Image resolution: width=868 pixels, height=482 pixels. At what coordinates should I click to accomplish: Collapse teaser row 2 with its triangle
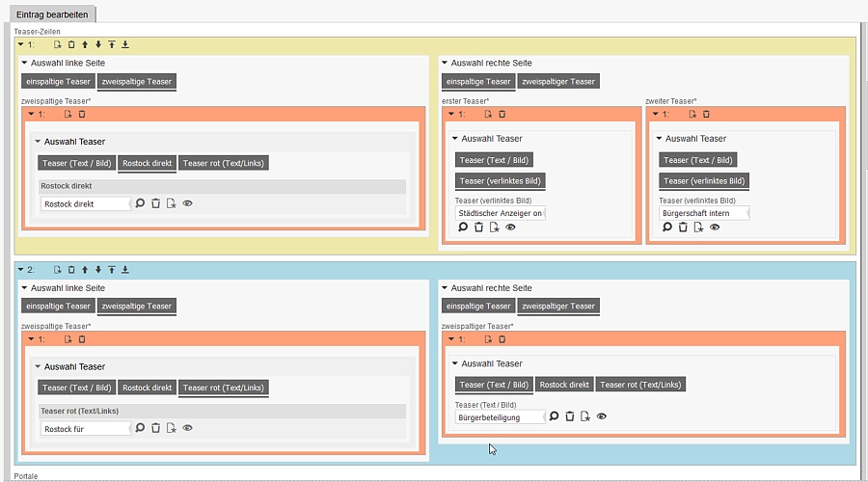point(20,270)
